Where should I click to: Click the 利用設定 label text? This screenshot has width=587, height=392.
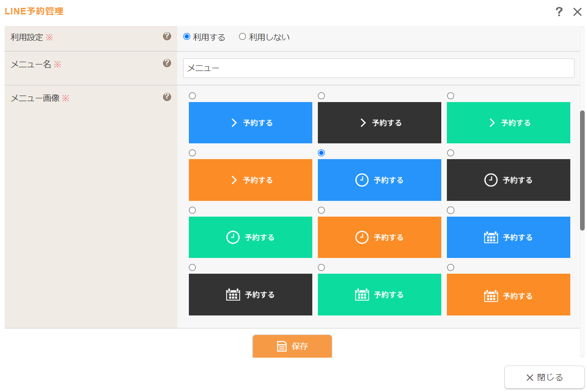[x=27, y=37]
